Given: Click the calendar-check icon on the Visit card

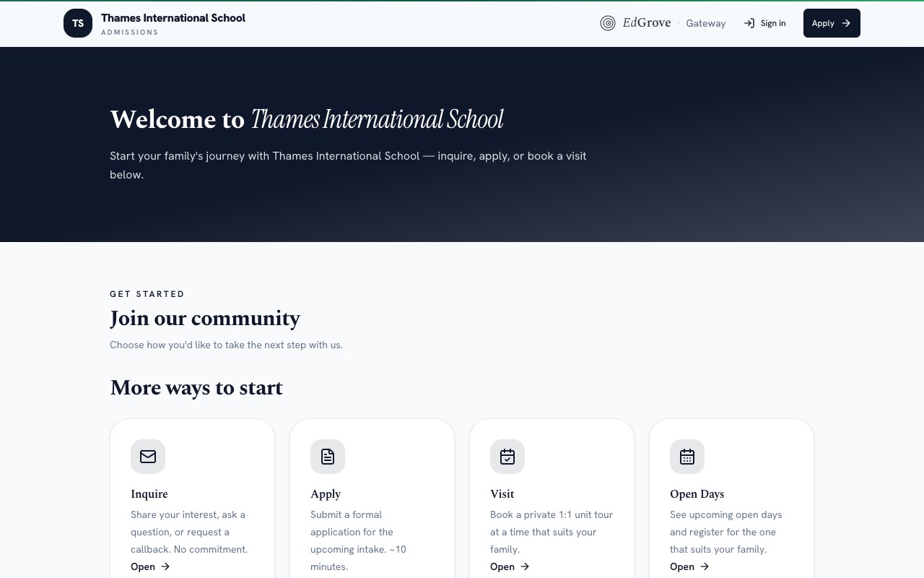Looking at the screenshot, I should click(x=507, y=457).
